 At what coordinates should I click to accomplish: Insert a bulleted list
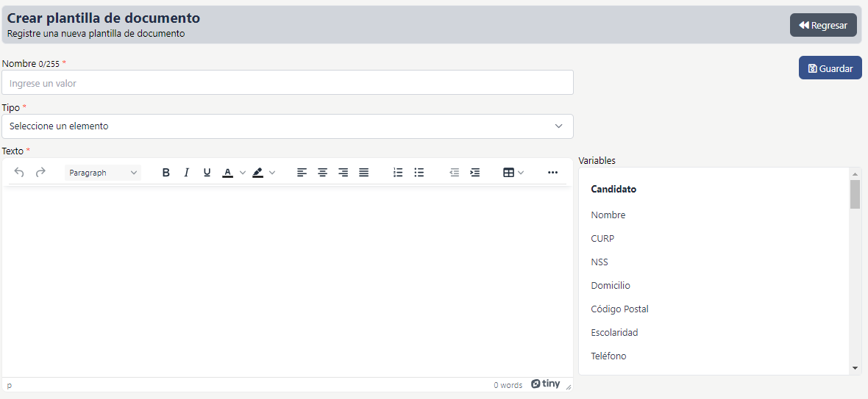(419, 173)
